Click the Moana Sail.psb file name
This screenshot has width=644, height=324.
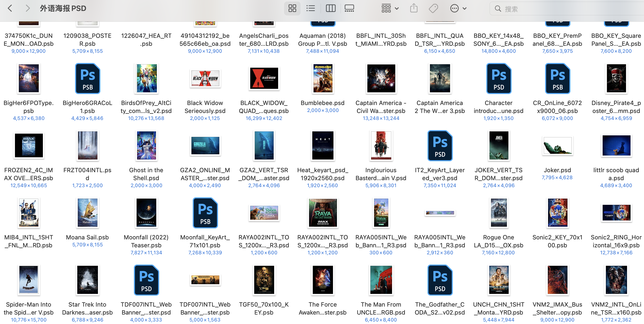tap(87, 237)
